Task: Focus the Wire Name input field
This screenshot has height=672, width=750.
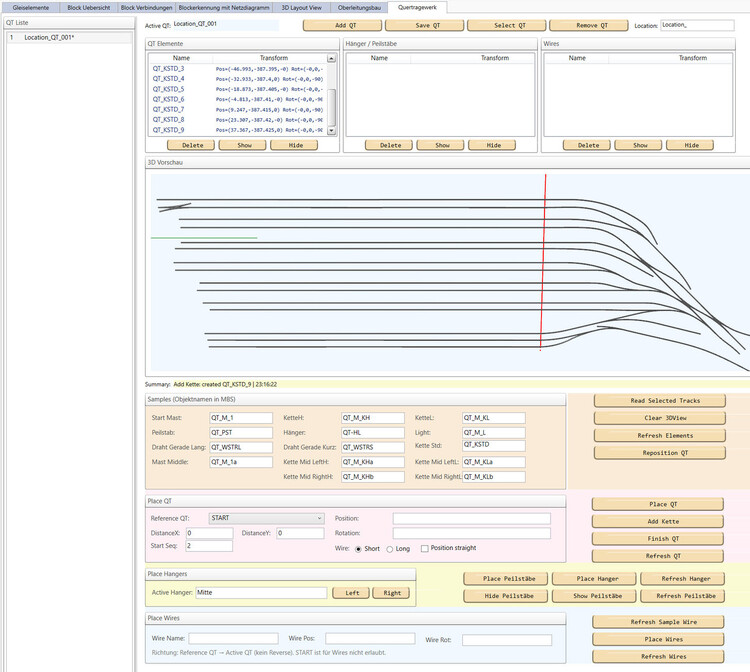Action: click(233, 638)
